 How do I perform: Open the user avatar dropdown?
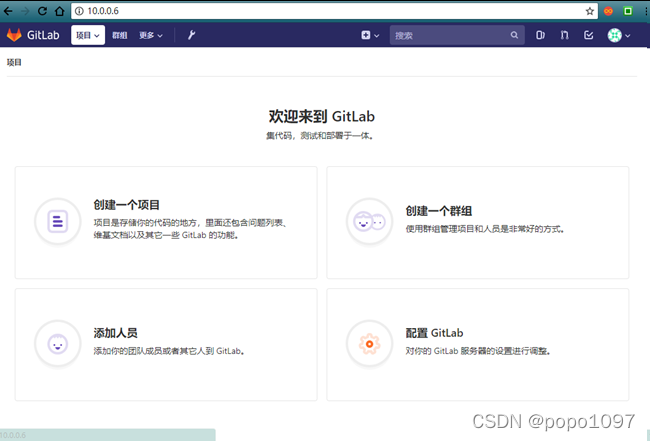click(x=619, y=35)
